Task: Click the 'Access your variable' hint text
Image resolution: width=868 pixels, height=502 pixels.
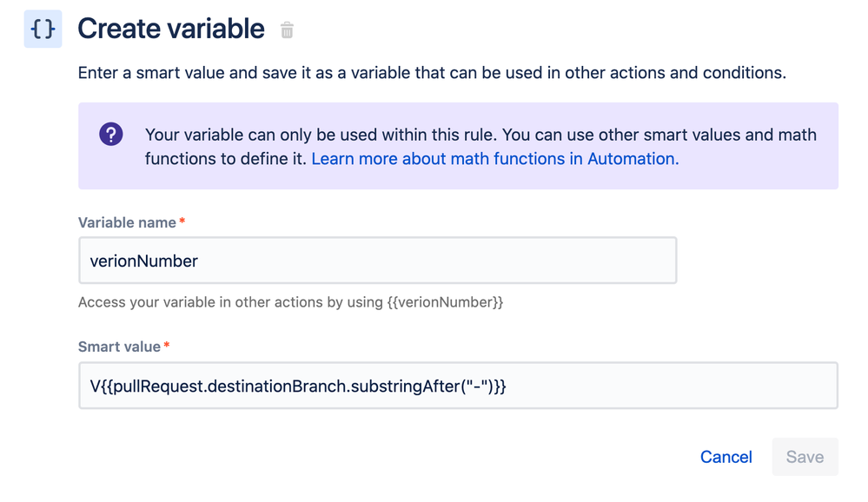Action: [290, 302]
